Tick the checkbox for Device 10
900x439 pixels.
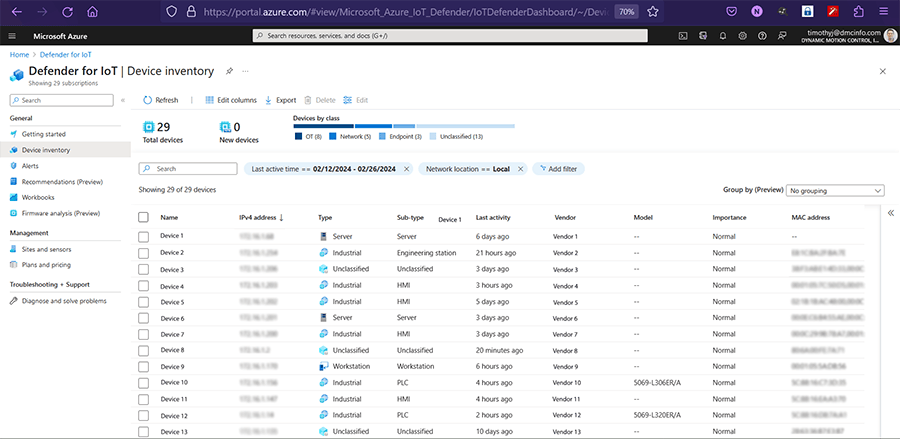pyautogui.click(x=143, y=383)
